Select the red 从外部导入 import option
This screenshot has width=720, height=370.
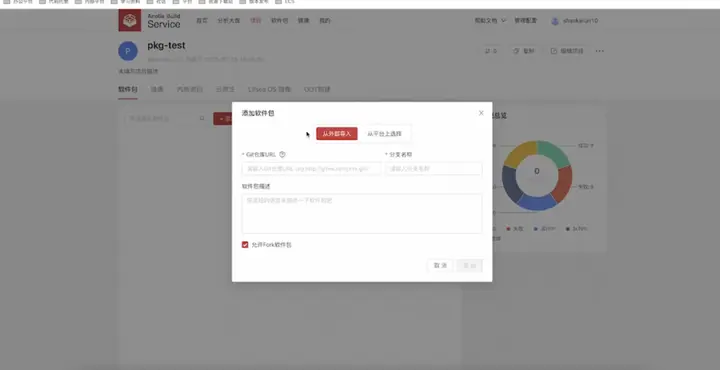coord(337,134)
